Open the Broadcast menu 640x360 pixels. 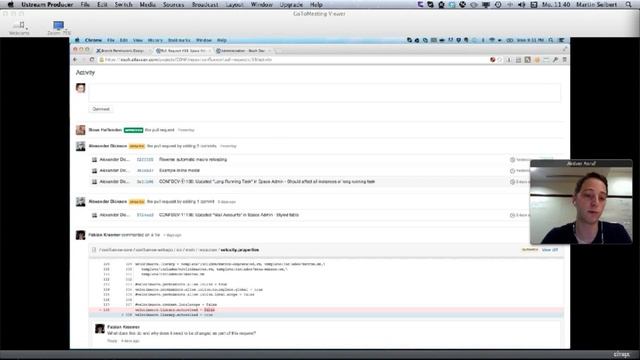point(205,4)
